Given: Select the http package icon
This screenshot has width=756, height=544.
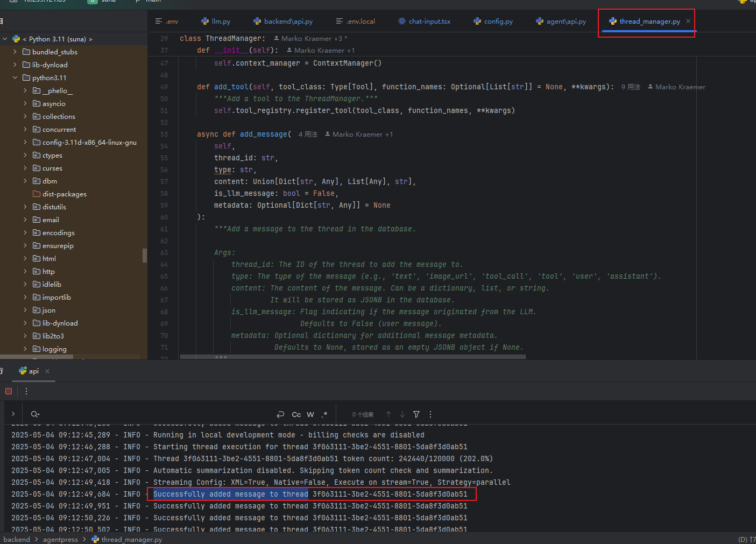Looking at the screenshot, I should (x=37, y=271).
